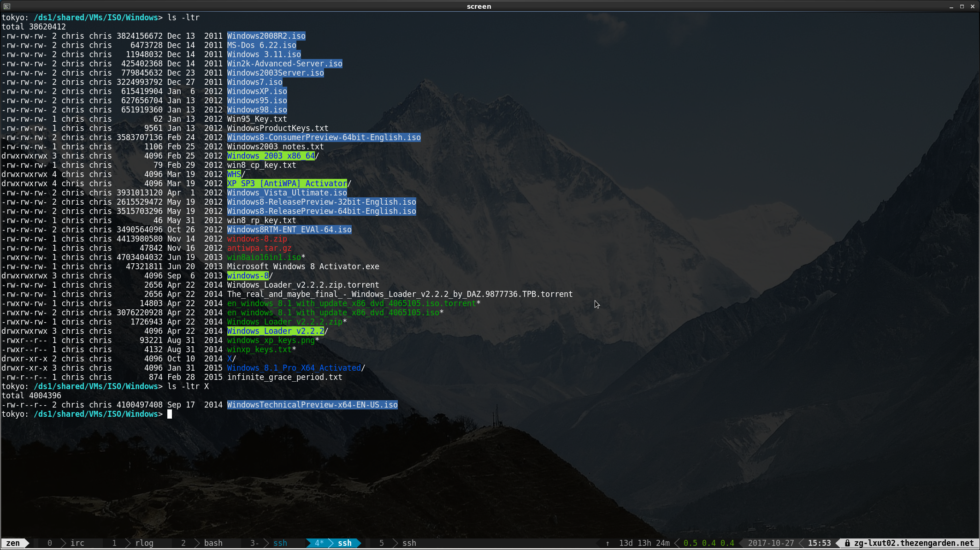
Task: Select Windows_Loader_v2.2.2.zip.torrent filename
Action: [x=303, y=285]
